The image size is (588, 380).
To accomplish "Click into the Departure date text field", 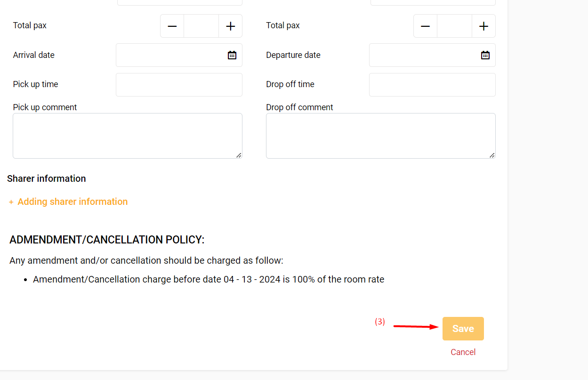I will coord(424,55).
